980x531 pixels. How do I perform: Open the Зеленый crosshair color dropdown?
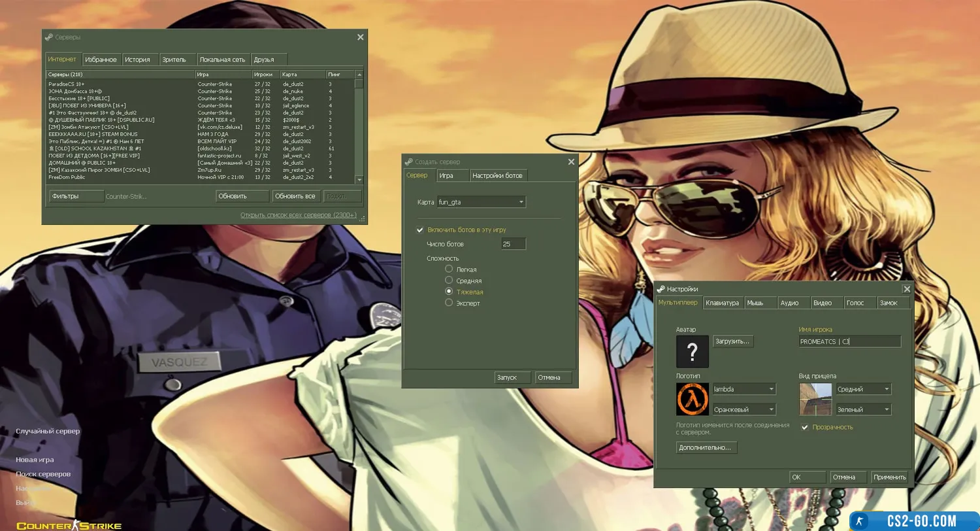pos(863,409)
